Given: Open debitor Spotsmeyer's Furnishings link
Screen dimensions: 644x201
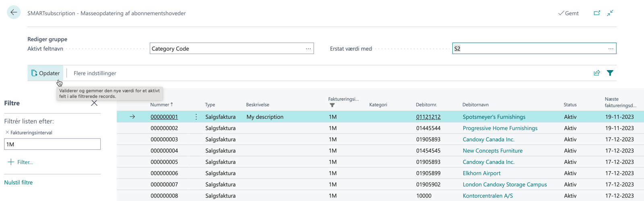Looking at the screenshot, I should 494,117.
